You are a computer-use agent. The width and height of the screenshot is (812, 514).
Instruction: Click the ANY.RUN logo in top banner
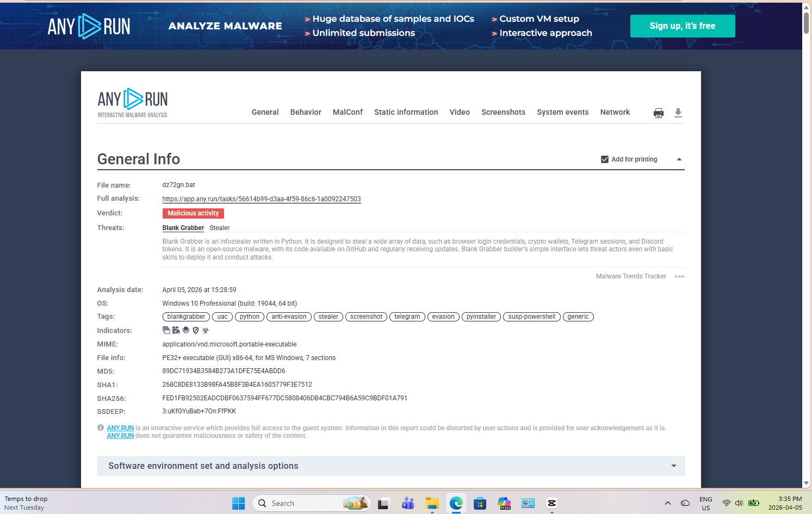coord(89,26)
